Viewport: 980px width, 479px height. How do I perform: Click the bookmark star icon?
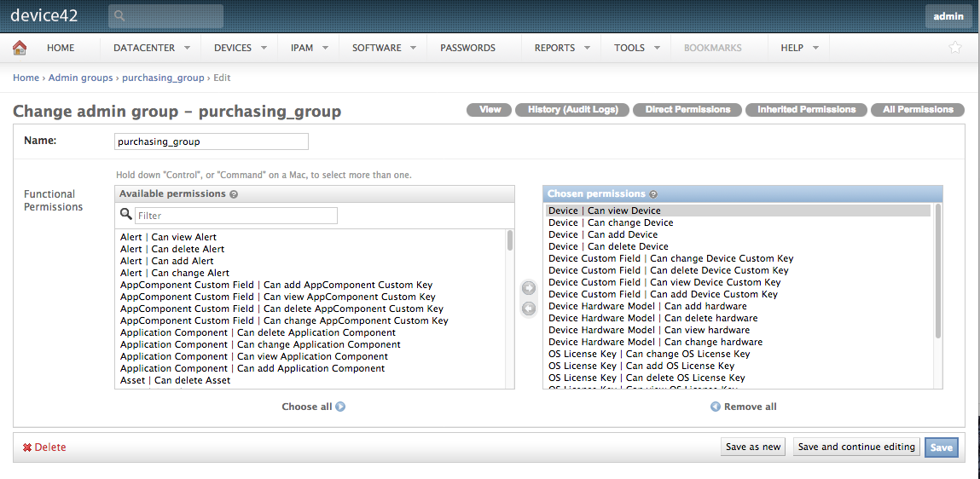955,48
